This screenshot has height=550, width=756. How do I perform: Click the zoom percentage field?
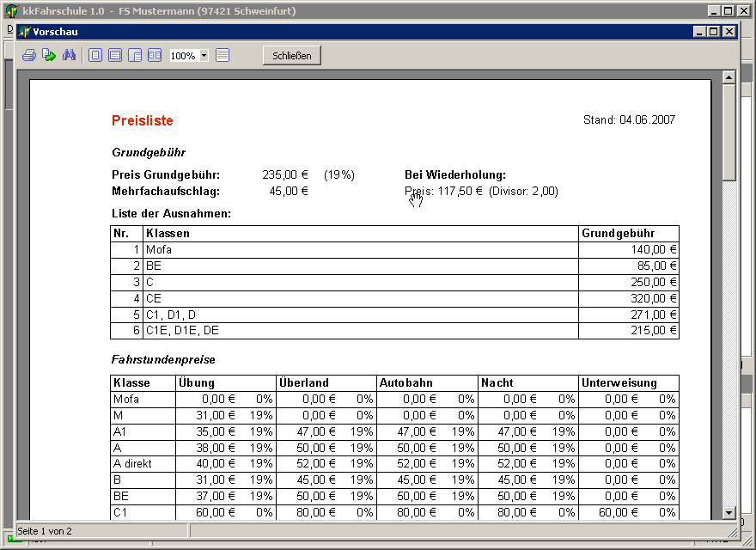pos(183,56)
